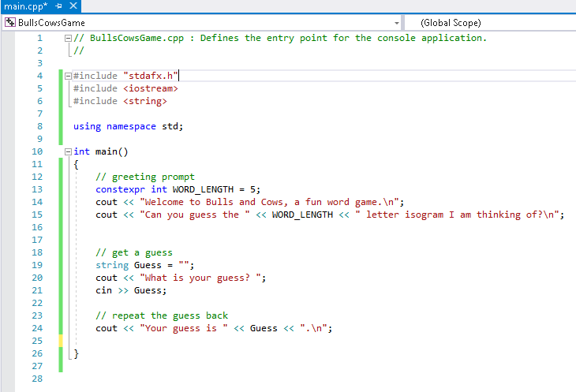Collapse the #include block at line 4
This screenshot has height=392, width=576.
pos(68,76)
